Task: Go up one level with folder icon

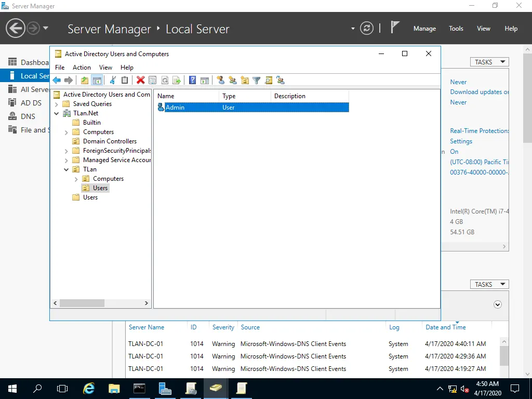Action: [85, 81]
